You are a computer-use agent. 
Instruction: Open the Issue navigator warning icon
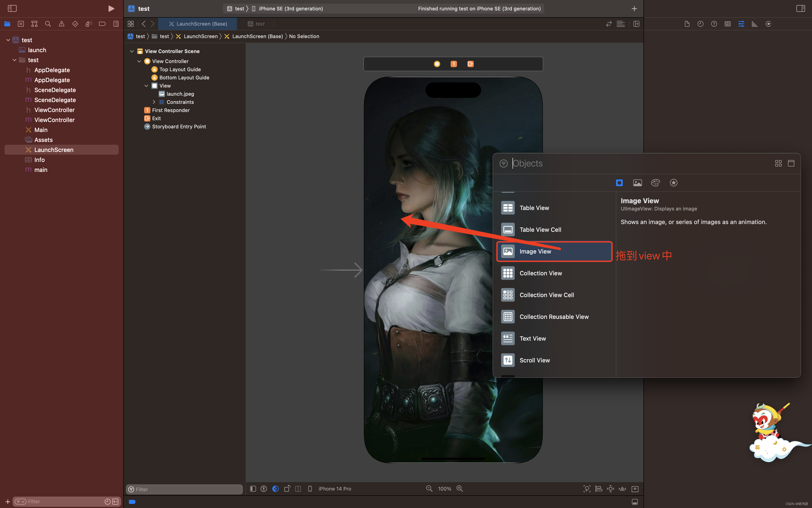coord(61,24)
